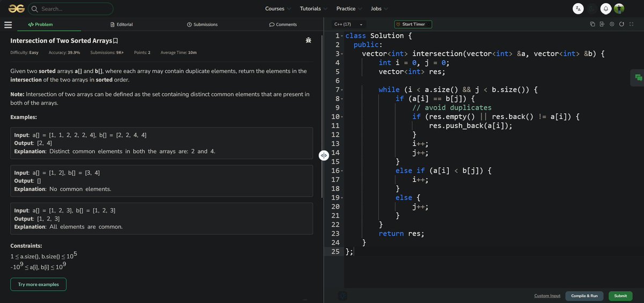Open the C++ (17) language selector

click(x=348, y=24)
